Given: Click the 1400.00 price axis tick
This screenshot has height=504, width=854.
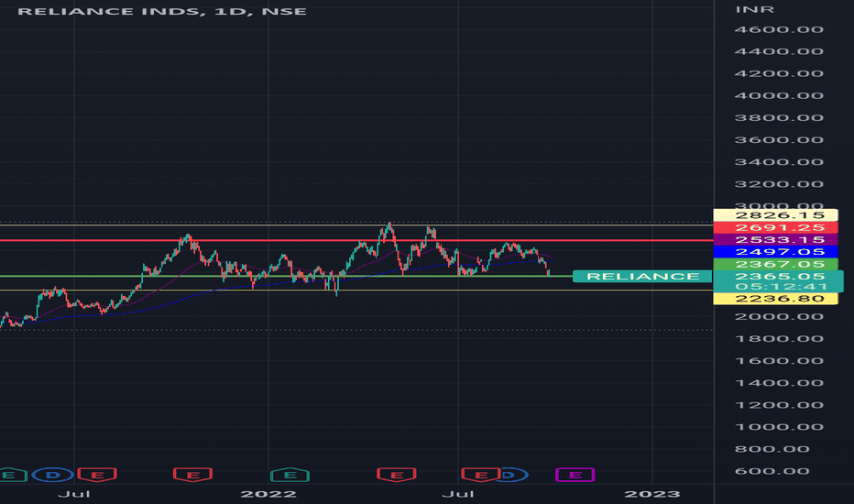Looking at the screenshot, I should [x=779, y=383].
